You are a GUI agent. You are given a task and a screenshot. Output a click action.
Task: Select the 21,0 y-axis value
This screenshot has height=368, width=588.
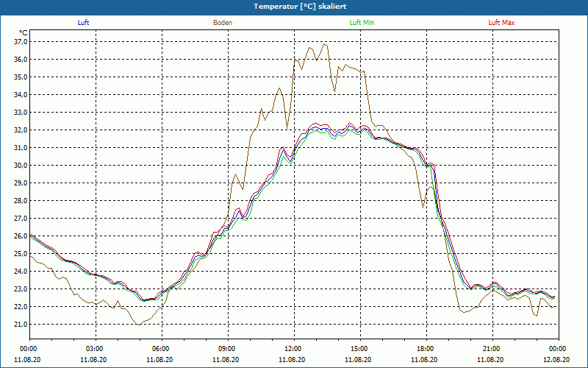[x=21, y=325]
